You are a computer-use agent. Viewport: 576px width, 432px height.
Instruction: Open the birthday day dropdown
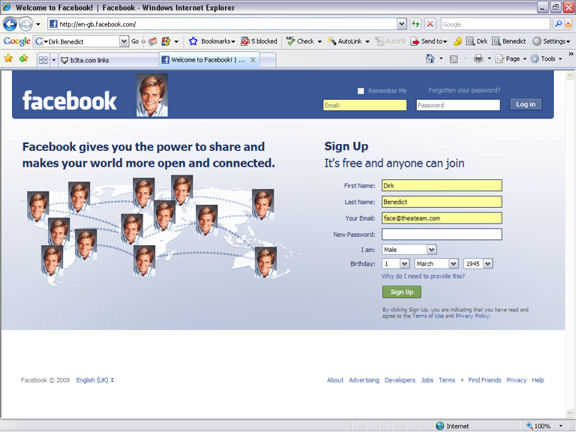pos(396,264)
